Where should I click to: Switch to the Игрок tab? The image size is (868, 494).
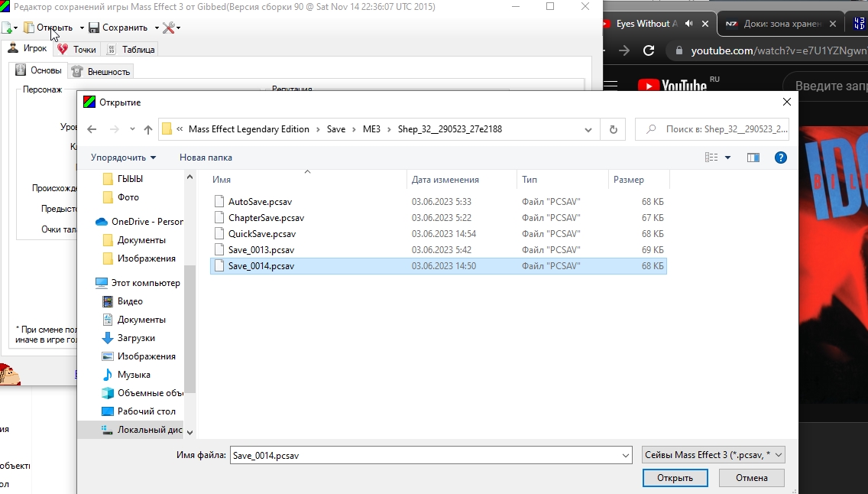click(28, 48)
